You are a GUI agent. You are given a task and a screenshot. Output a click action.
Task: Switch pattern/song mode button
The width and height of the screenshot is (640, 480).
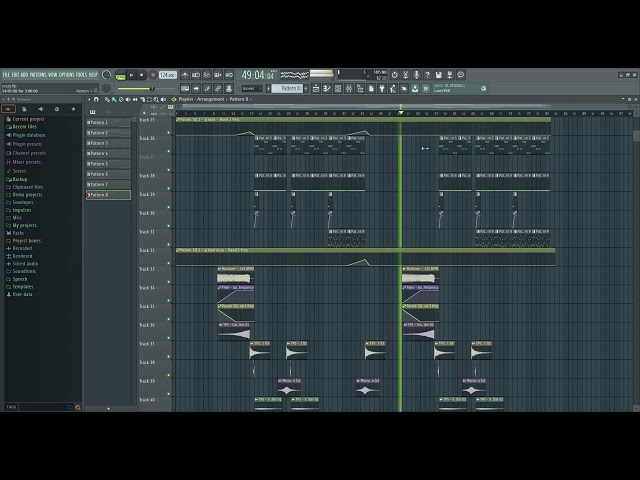[120, 75]
